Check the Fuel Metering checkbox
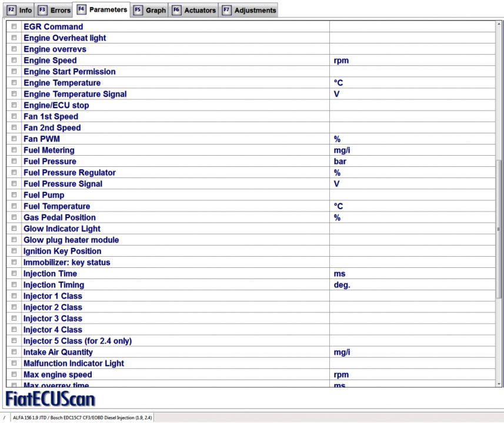The image size is (504, 423). (14, 150)
